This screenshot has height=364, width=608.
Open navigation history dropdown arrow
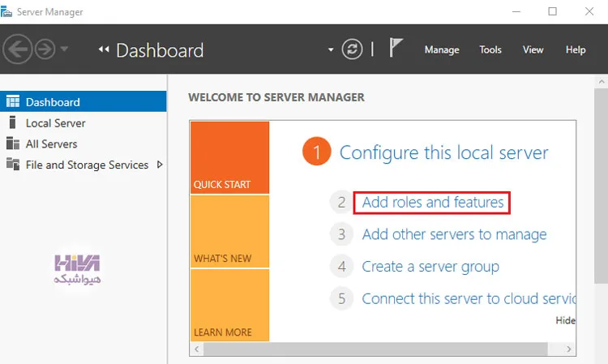click(x=64, y=49)
